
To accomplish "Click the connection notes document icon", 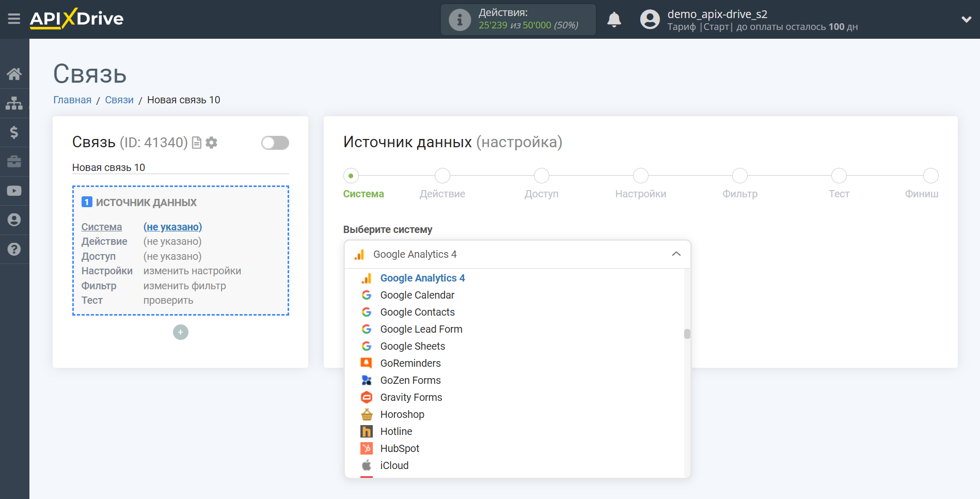I will [x=196, y=143].
